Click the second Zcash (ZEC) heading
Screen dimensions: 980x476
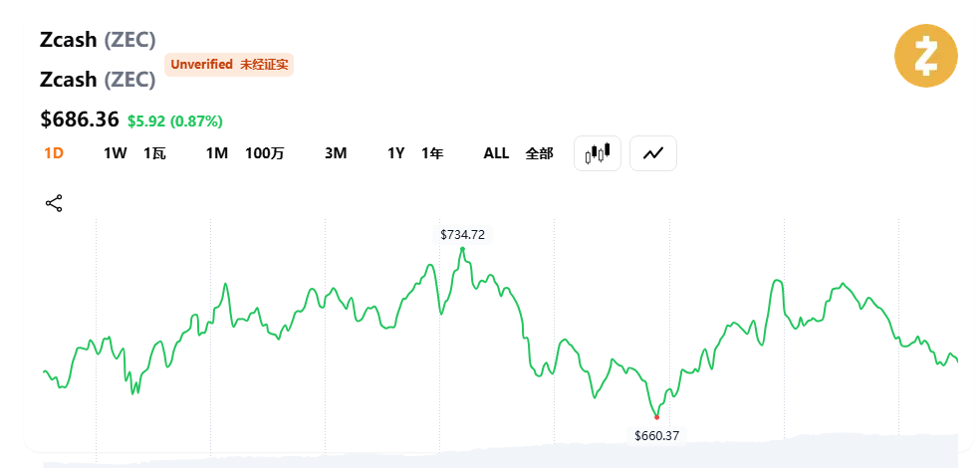(98, 79)
